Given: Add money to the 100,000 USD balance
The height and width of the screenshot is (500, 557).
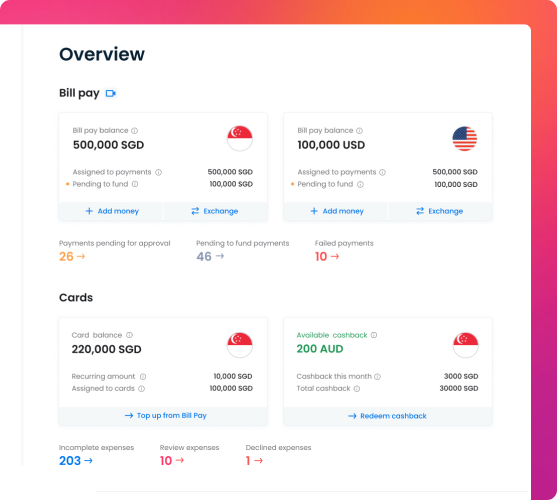Looking at the screenshot, I should pos(336,211).
